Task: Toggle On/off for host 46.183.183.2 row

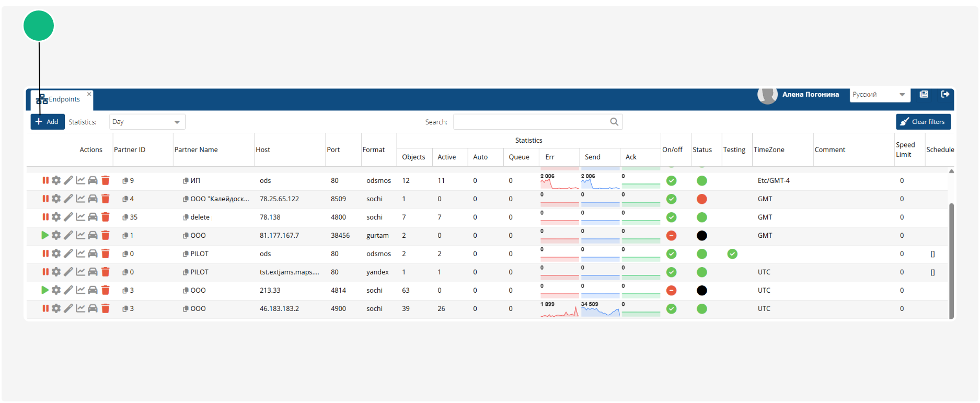Action: [672, 309]
